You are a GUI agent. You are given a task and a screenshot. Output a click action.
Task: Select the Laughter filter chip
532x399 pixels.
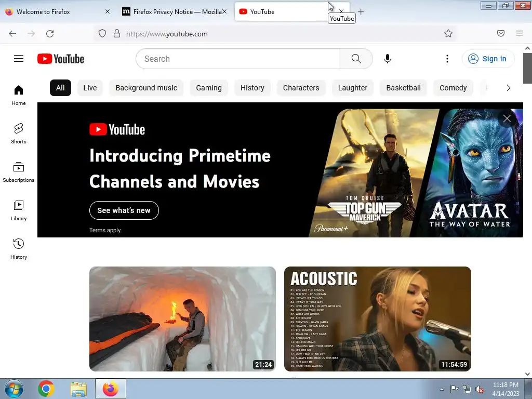[x=353, y=88]
